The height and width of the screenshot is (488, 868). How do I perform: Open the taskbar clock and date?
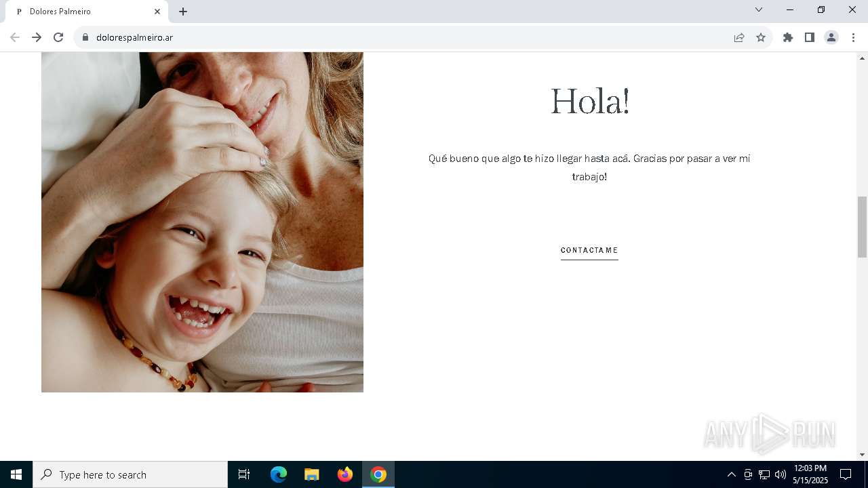[x=810, y=474]
